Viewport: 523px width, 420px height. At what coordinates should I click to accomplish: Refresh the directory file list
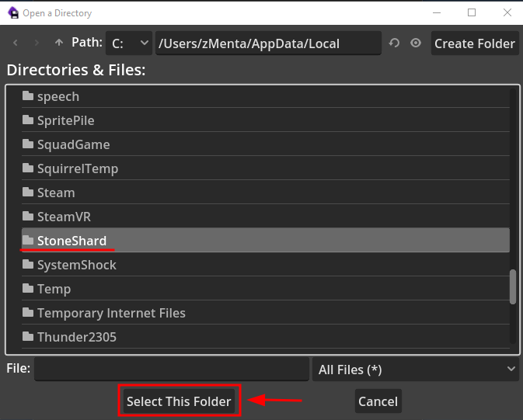click(x=394, y=43)
